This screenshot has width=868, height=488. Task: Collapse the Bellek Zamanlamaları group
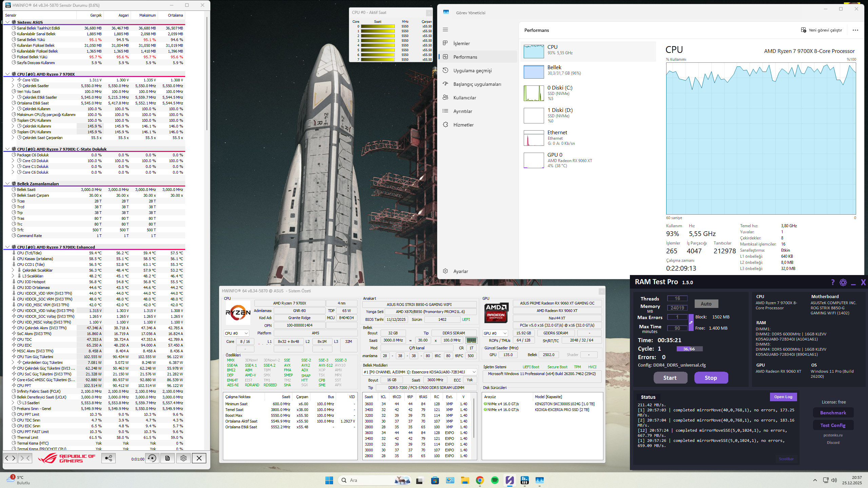(7, 183)
